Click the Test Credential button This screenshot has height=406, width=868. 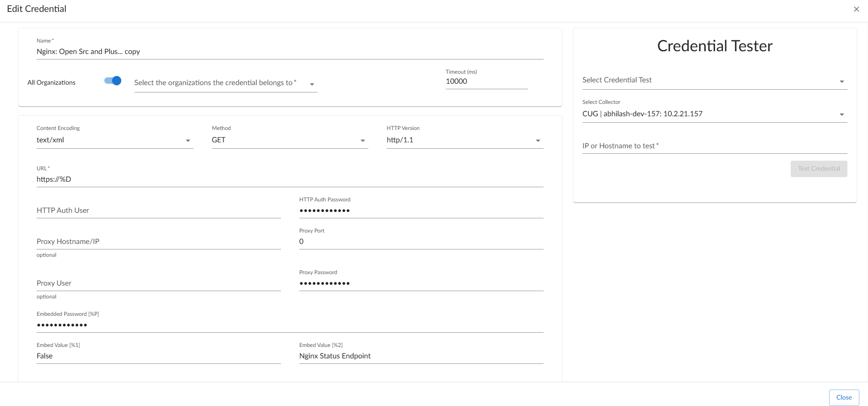tap(819, 168)
